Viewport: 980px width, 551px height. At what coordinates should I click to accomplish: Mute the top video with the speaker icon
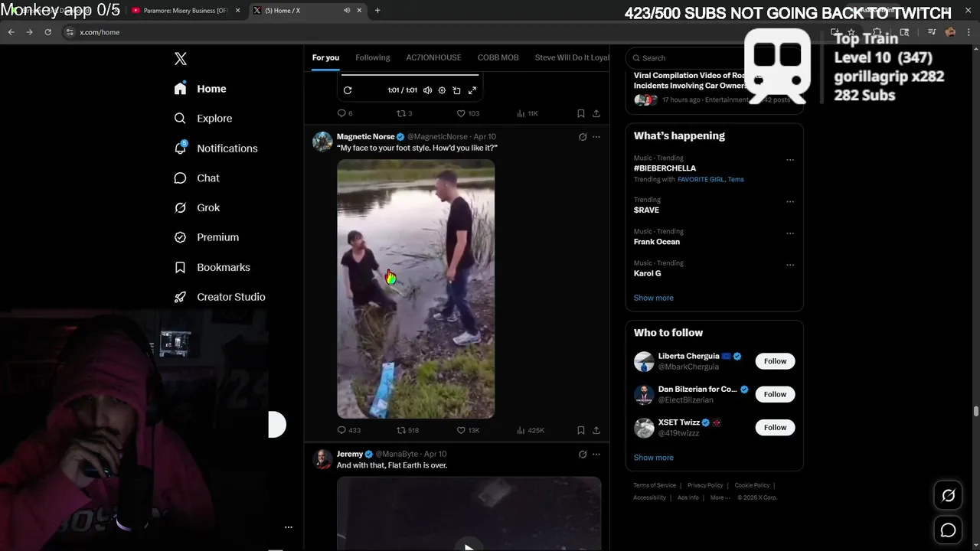427,90
